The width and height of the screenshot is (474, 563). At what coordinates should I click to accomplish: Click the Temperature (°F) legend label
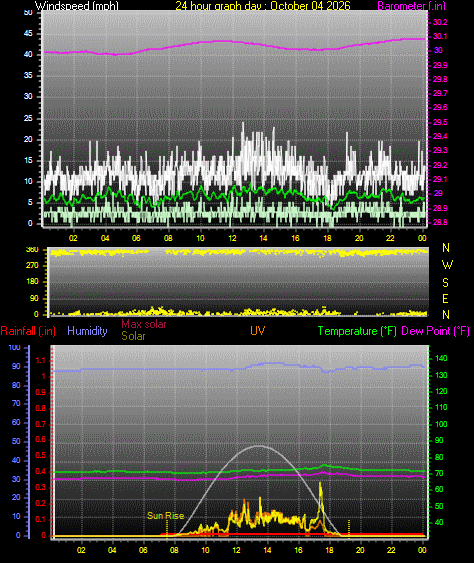[x=357, y=331]
